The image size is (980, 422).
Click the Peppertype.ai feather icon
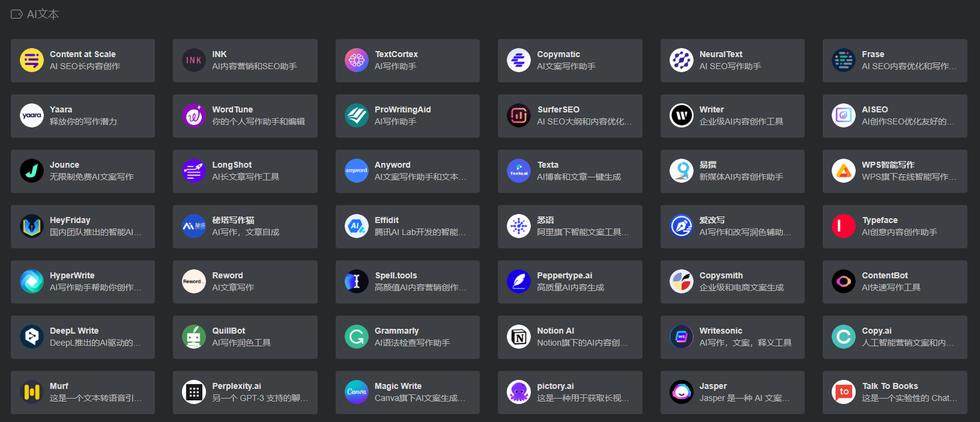tap(519, 282)
